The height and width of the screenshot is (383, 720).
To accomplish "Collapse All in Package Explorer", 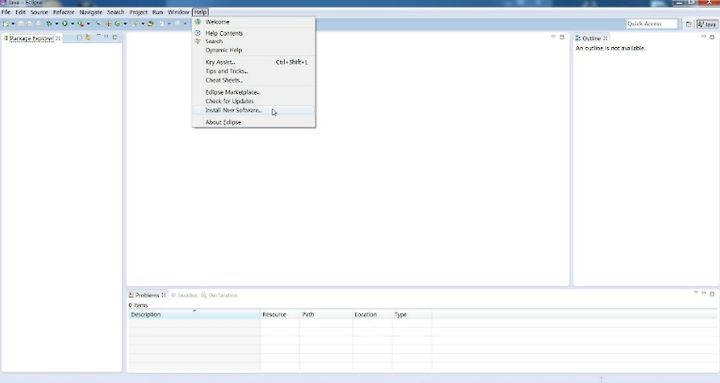I will pos(79,38).
